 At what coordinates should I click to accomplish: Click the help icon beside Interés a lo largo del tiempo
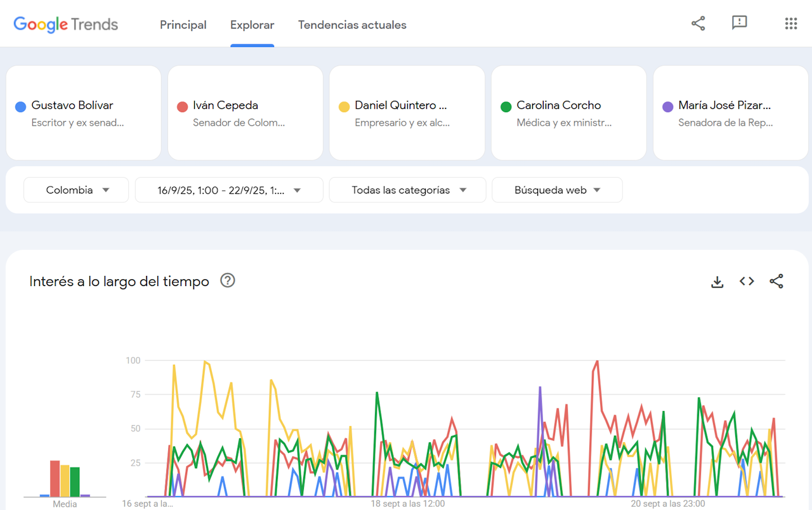click(x=227, y=280)
